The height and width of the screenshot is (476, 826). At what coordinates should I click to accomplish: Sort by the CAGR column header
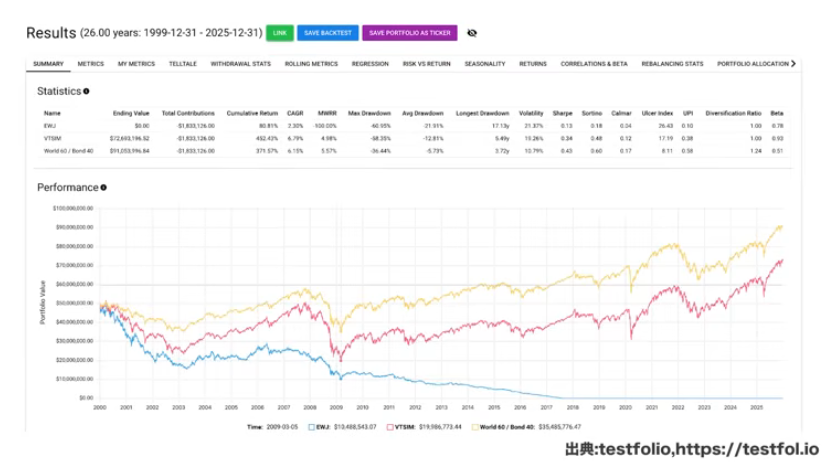point(295,113)
